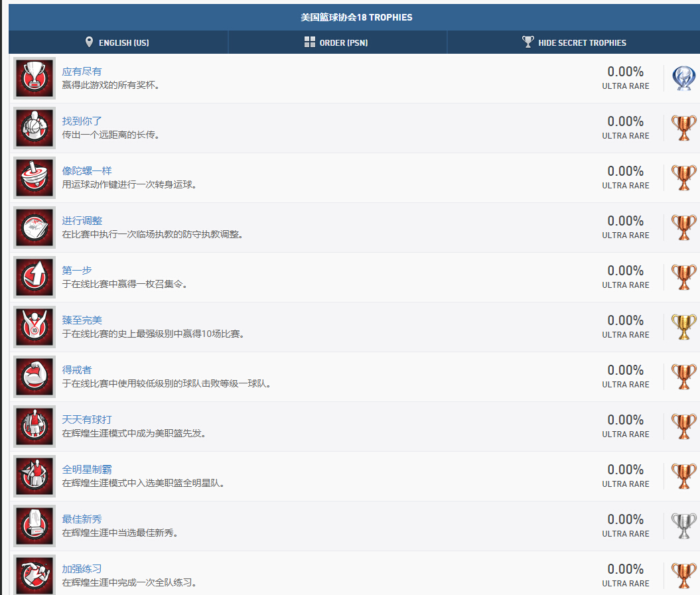Click the bronze trophy icon for 全明星制霸
This screenshot has width=700, height=595.
pos(683,476)
